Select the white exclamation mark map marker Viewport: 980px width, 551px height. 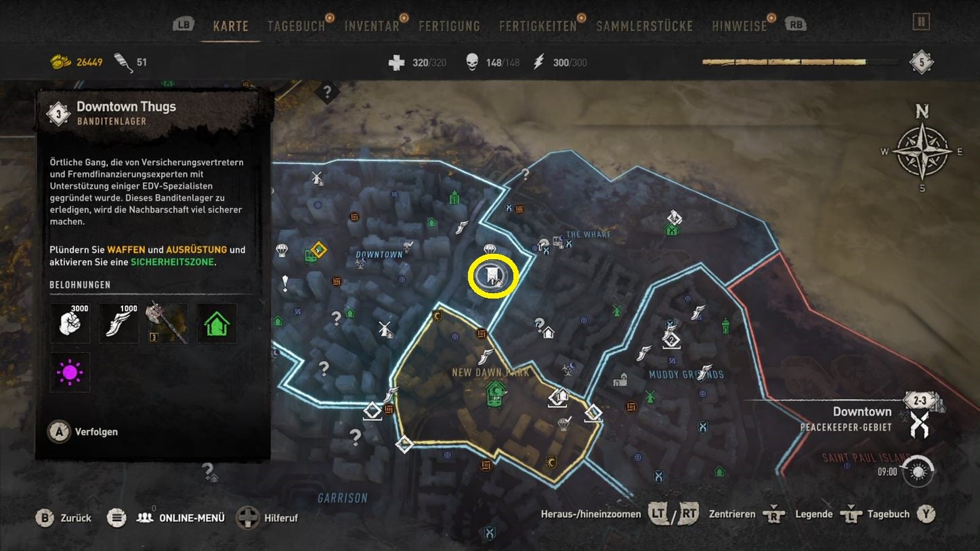[285, 283]
